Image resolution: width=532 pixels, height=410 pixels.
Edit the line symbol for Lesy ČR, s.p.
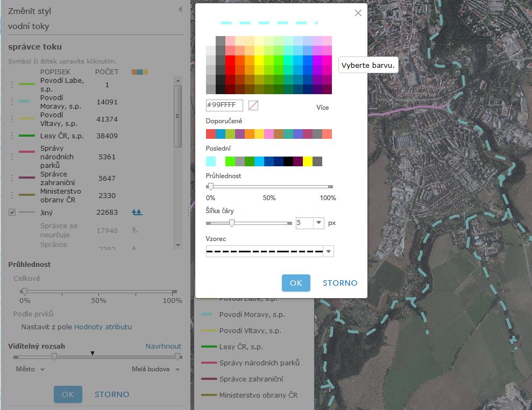coord(27,136)
